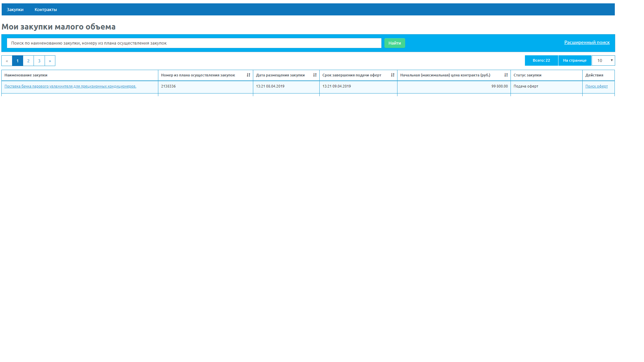Focus the procurement search input field
Screen dimensions: 644x362
pyautogui.click(x=194, y=43)
